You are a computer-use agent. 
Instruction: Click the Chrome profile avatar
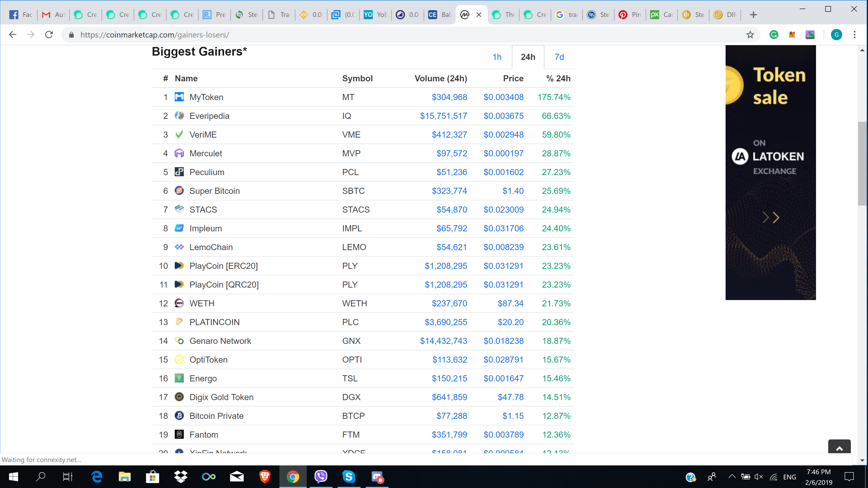click(x=836, y=35)
